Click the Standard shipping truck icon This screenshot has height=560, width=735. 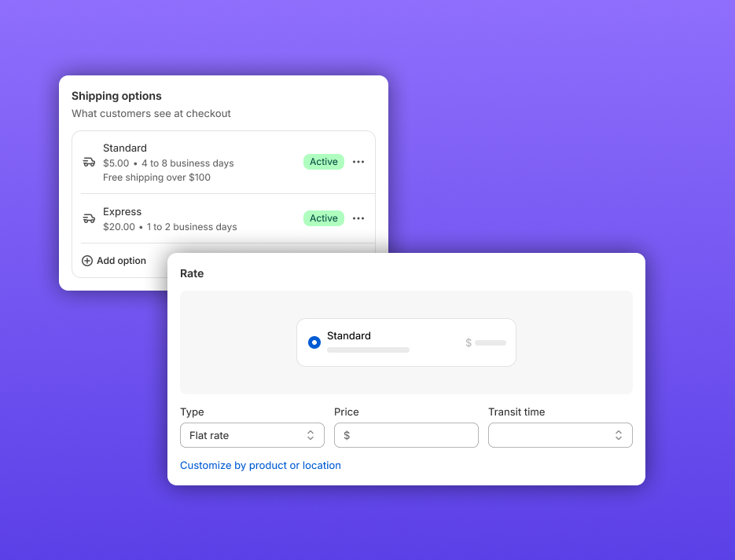(x=89, y=162)
